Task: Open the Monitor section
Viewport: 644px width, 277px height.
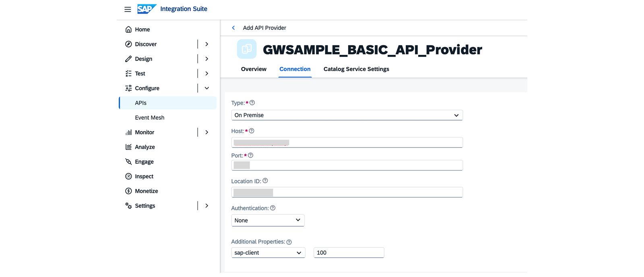Action: tap(144, 132)
